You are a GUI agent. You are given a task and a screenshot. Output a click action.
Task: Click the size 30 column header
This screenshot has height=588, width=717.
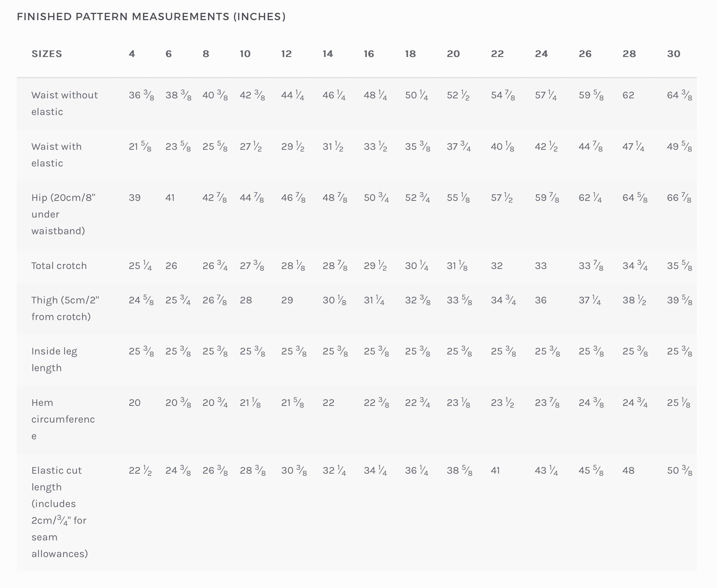coord(674,54)
